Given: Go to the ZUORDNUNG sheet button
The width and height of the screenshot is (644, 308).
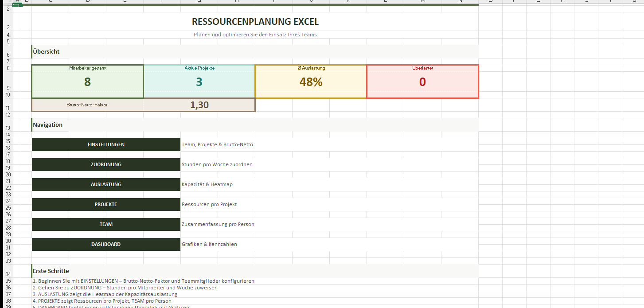Looking at the screenshot, I should tap(106, 164).
